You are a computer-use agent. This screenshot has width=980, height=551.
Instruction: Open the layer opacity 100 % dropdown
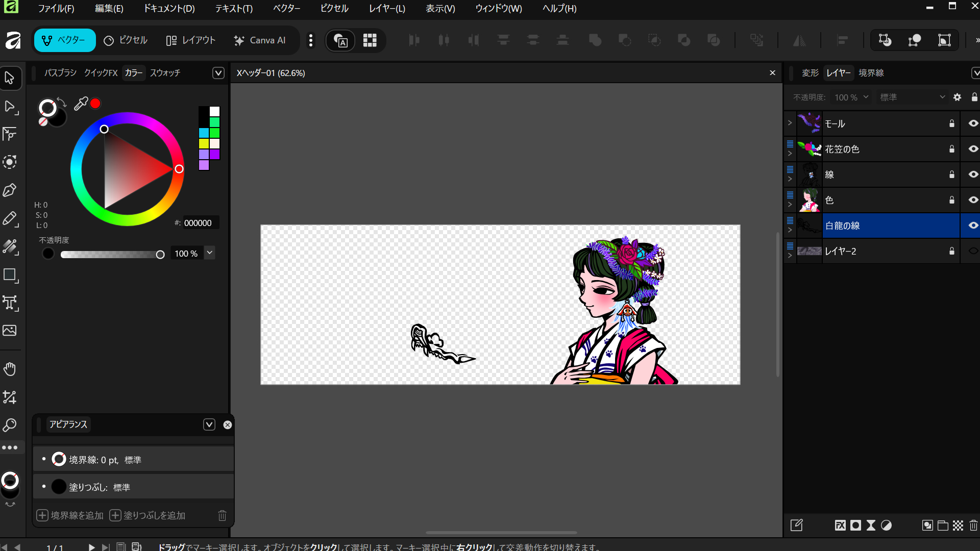pos(866,97)
